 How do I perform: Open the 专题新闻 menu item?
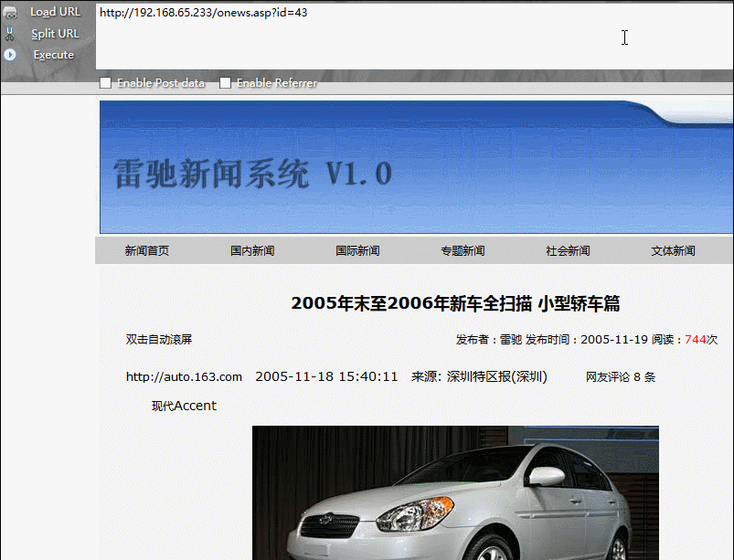[x=463, y=251]
